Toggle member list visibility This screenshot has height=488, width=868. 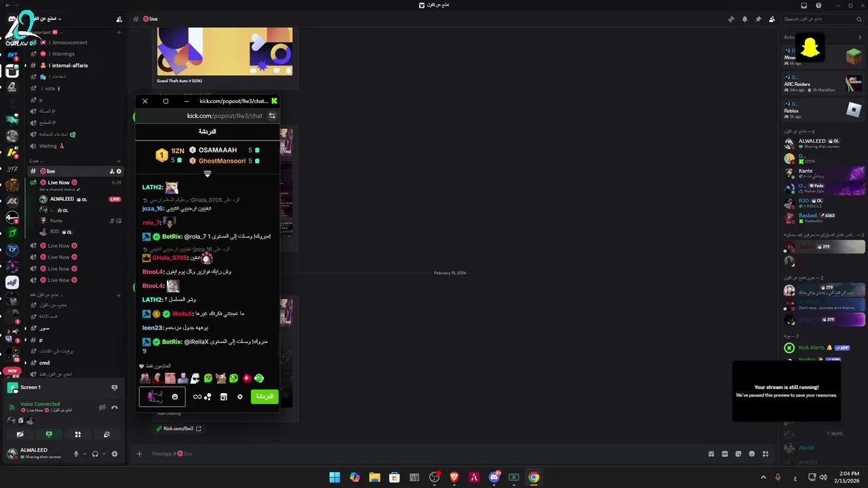(x=772, y=19)
